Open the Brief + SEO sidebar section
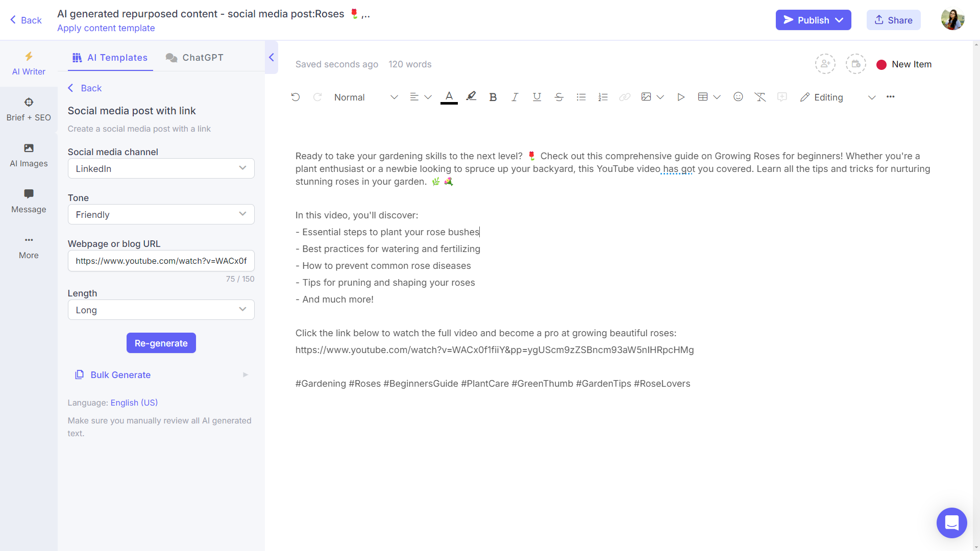 (29, 110)
